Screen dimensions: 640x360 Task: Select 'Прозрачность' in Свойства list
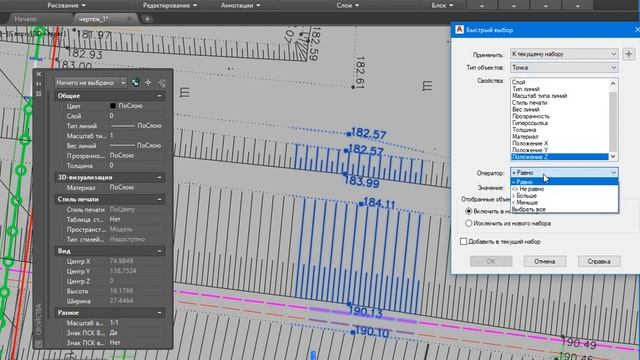click(x=531, y=116)
